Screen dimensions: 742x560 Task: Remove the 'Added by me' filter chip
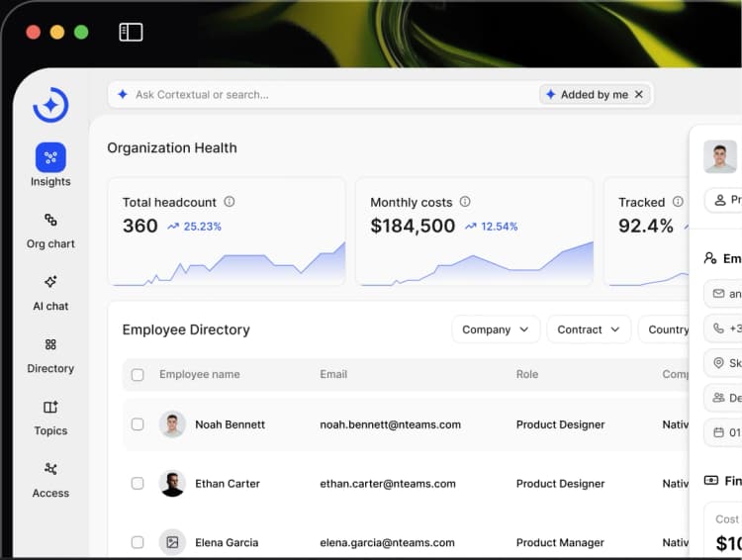[x=639, y=94]
